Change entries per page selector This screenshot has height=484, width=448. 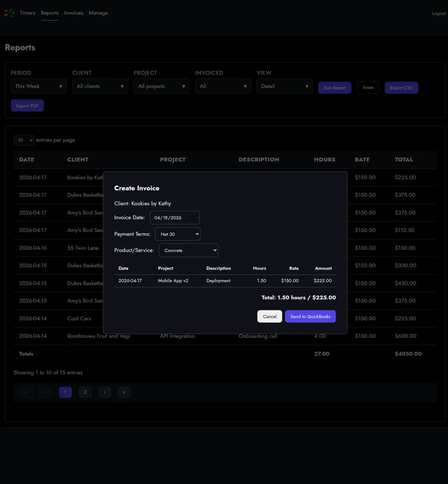[x=24, y=140]
